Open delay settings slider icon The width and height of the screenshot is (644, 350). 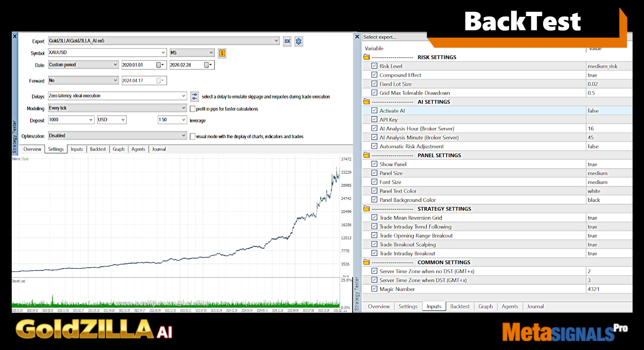pos(195,97)
